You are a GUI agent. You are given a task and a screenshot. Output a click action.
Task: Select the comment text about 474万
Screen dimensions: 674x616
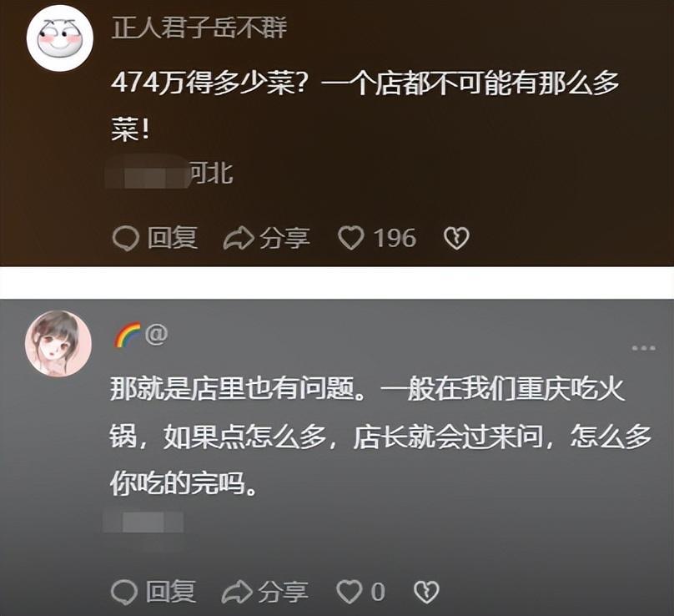pyautogui.click(x=365, y=107)
